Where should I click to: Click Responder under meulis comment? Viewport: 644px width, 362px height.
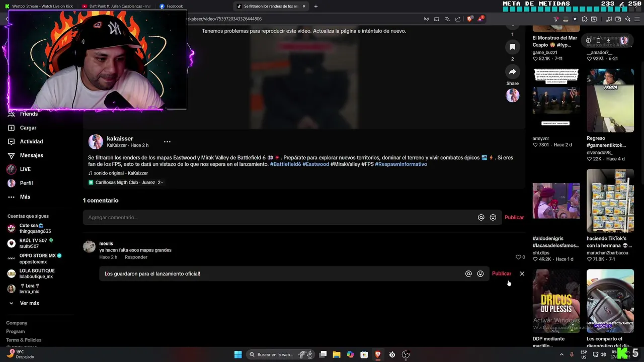pos(136,257)
